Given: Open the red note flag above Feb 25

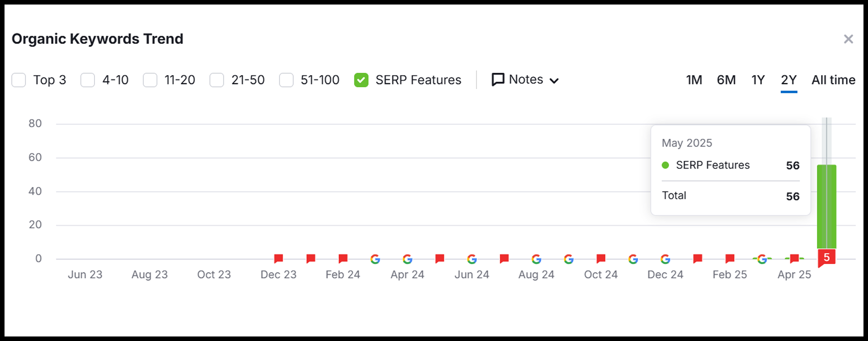Looking at the screenshot, I should [730, 259].
